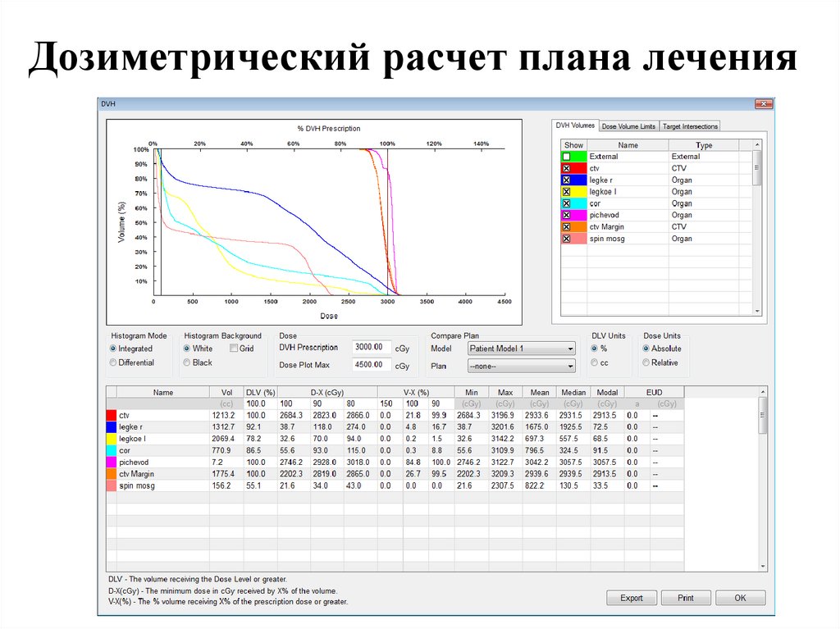The image size is (840, 629).
Task: Click the legkoe l Median value 557.5
Action: [569, 439]
